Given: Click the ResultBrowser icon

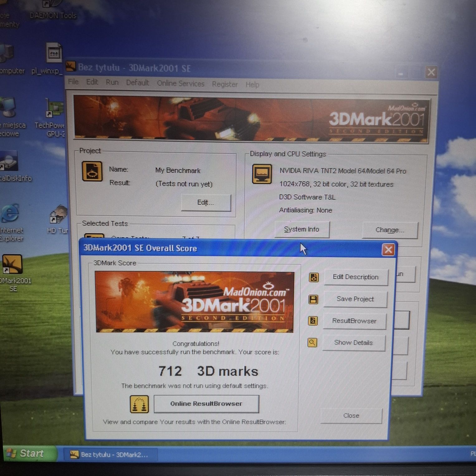Looking at the screenshot, I should point(313,321).
